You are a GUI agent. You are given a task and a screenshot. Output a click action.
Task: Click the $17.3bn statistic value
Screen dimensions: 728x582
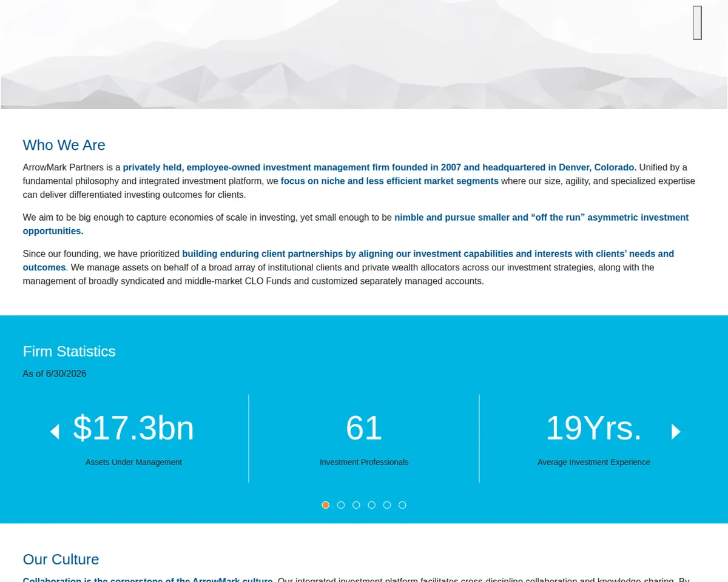point(133,428)
